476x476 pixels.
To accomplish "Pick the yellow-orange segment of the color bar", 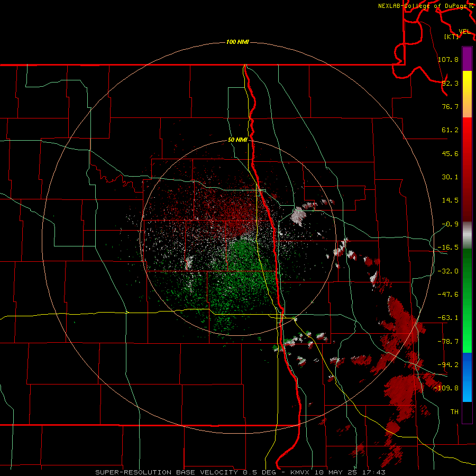I will tap(467, 94).
